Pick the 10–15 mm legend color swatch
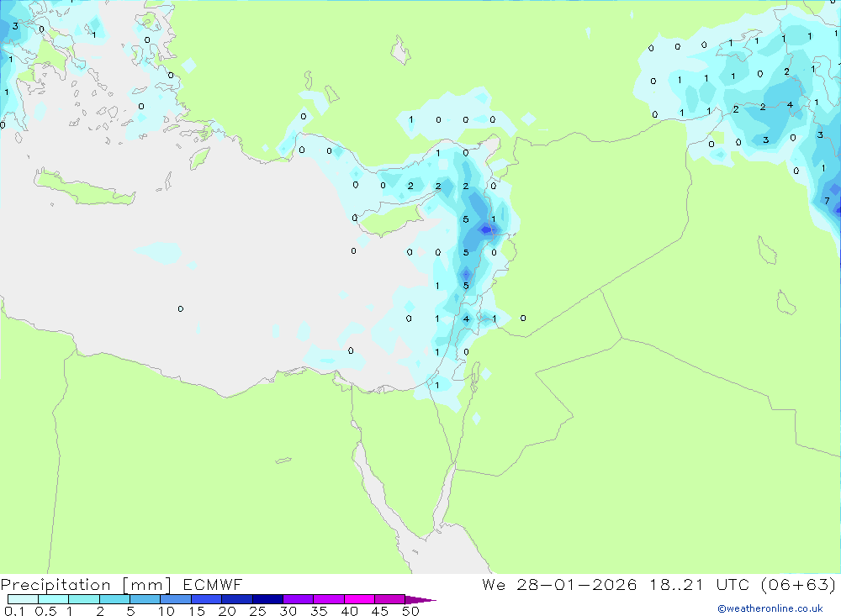This screenshot has width=841, height=616. (176, 599)
